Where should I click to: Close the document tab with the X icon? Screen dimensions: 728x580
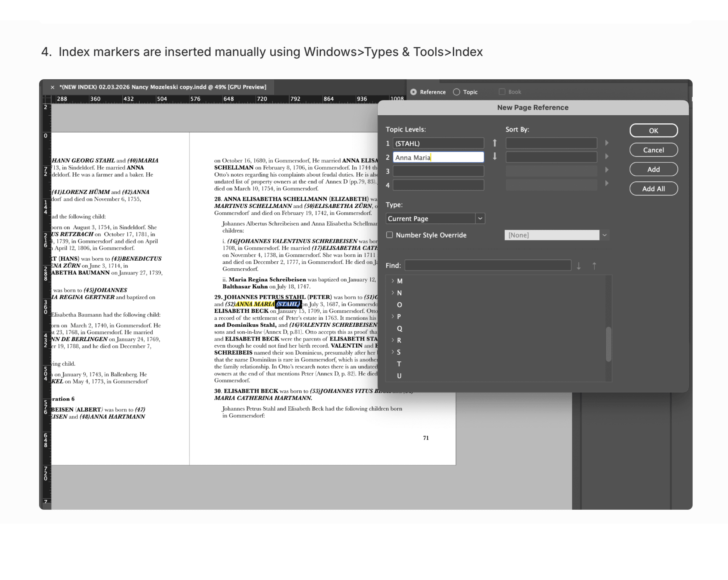[52, 87]
